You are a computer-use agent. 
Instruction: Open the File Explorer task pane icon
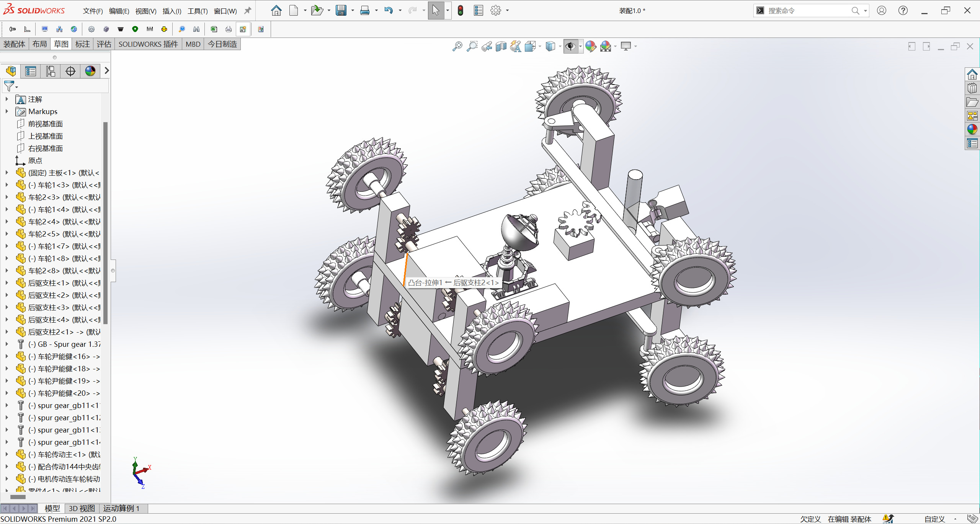coord(972,102)
